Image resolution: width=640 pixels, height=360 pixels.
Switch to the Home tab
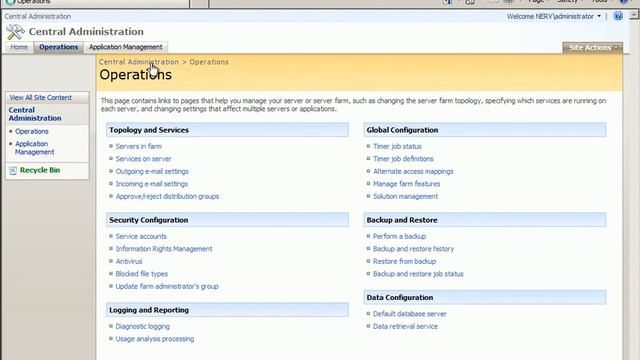point(19,47)
